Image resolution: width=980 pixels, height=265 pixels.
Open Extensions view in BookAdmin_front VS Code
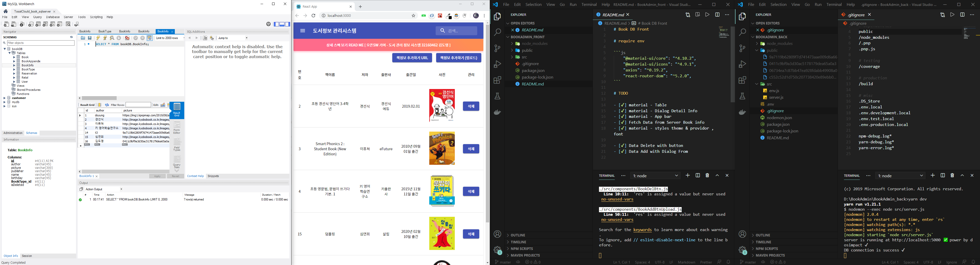(x=497, y=80)
